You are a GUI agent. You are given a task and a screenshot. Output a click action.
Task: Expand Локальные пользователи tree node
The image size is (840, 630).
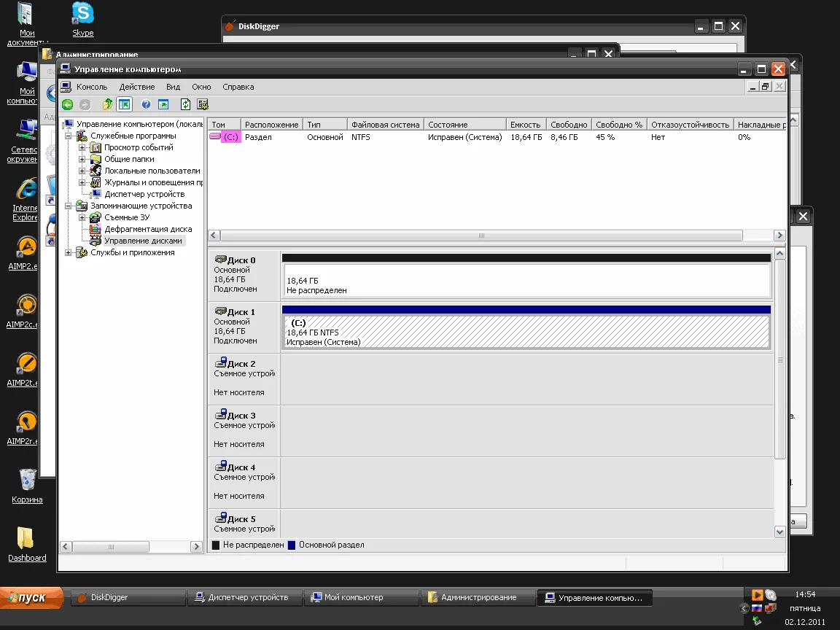coord(82,171)
